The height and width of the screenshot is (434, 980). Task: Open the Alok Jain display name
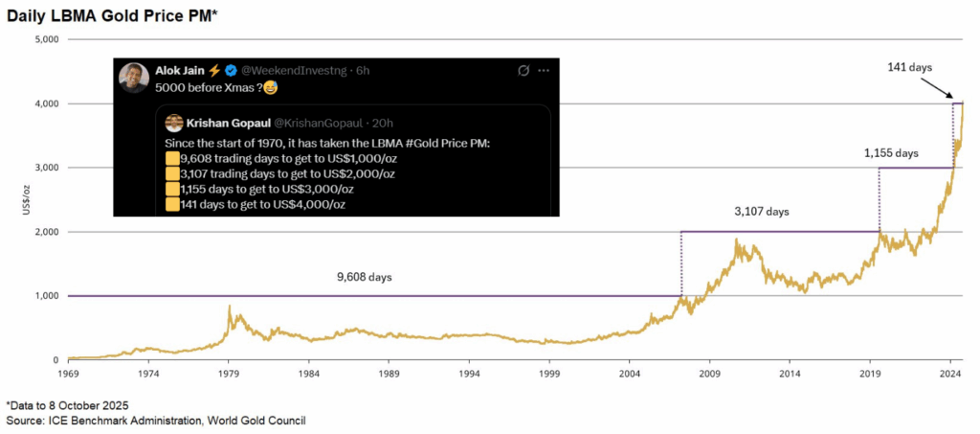(179, 70)
